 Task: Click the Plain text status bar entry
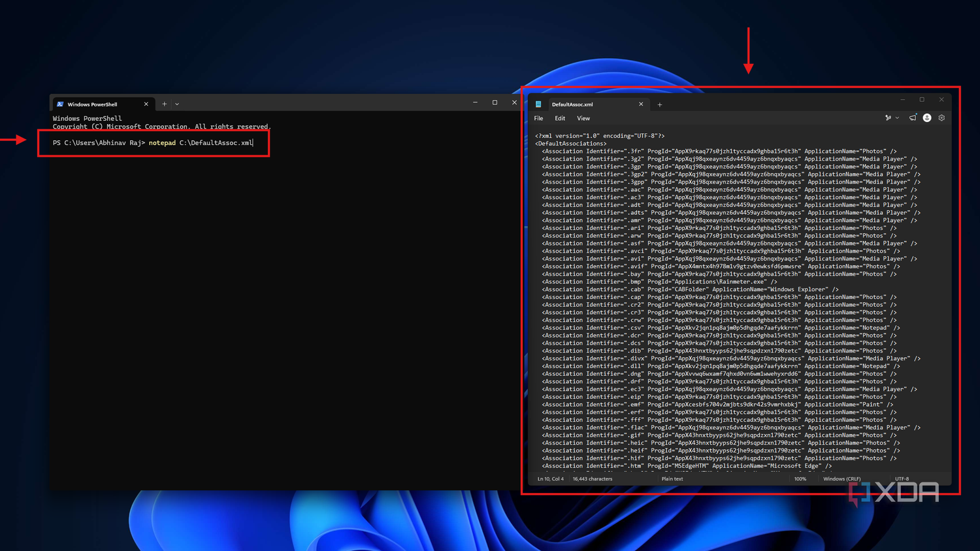(x=672, y=479)
